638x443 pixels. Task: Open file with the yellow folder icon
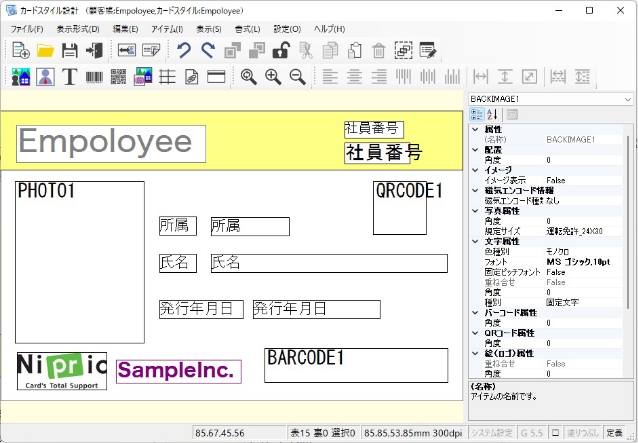[x=45, y=50]
